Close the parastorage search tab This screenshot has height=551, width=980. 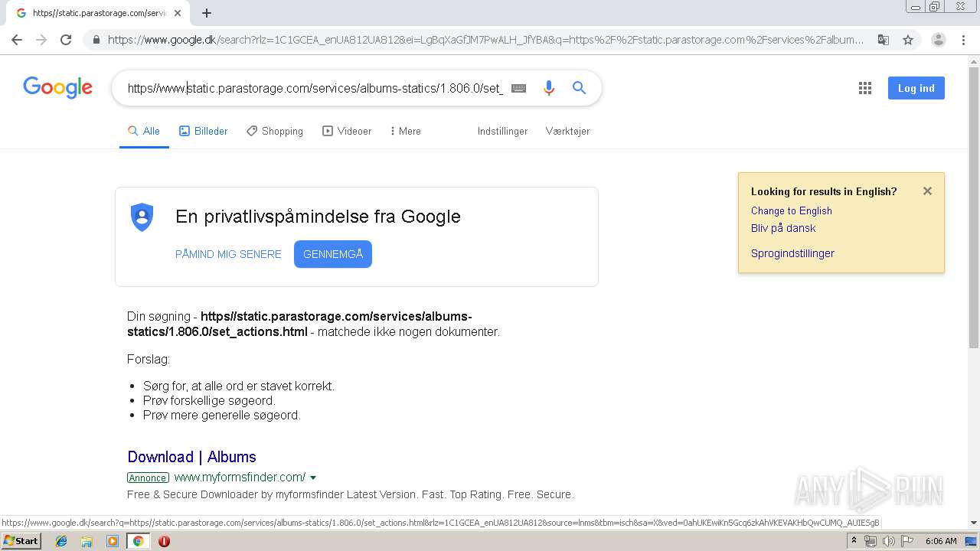click(178, 13)
